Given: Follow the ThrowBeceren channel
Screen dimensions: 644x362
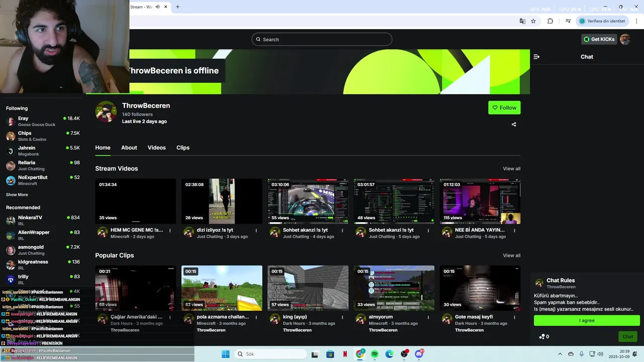Looking at the screenshot, I should 504,108.
